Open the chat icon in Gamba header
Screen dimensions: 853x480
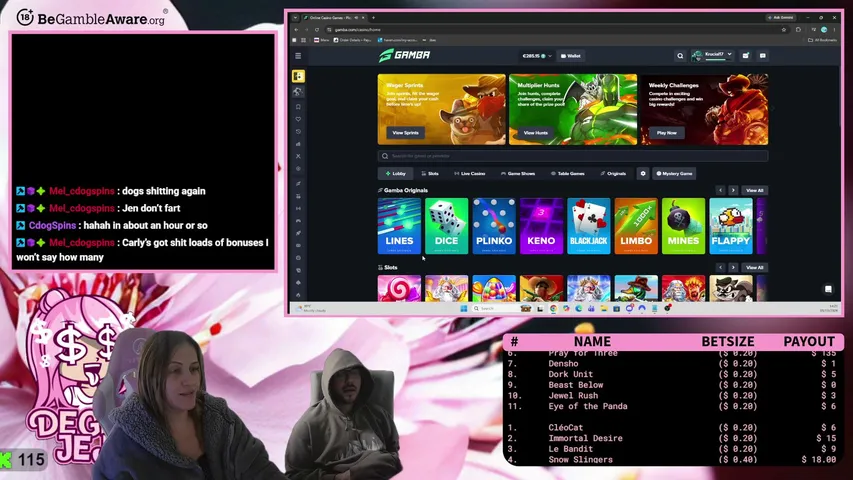click(x=763, y=56)
